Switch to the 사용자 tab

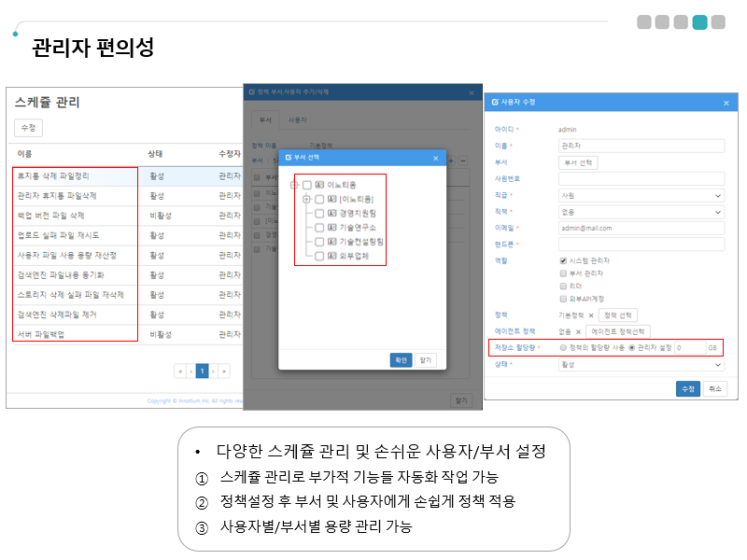tap(298, 120)
